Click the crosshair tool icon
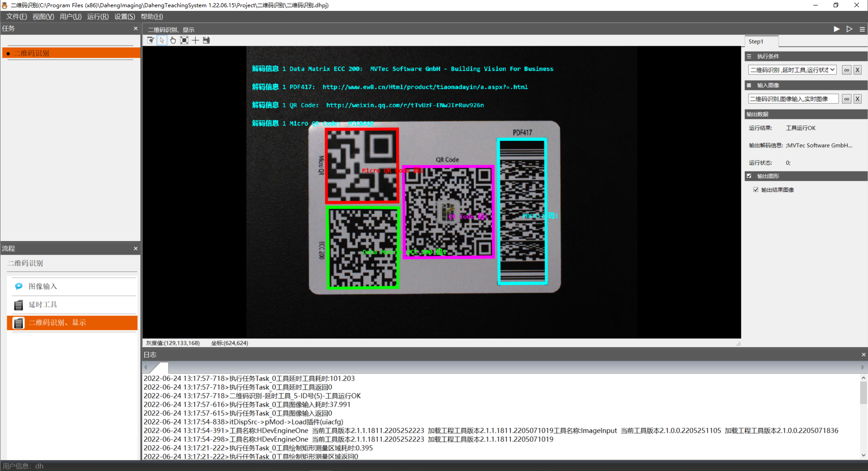Screen dimensions: 868x471 195,40
